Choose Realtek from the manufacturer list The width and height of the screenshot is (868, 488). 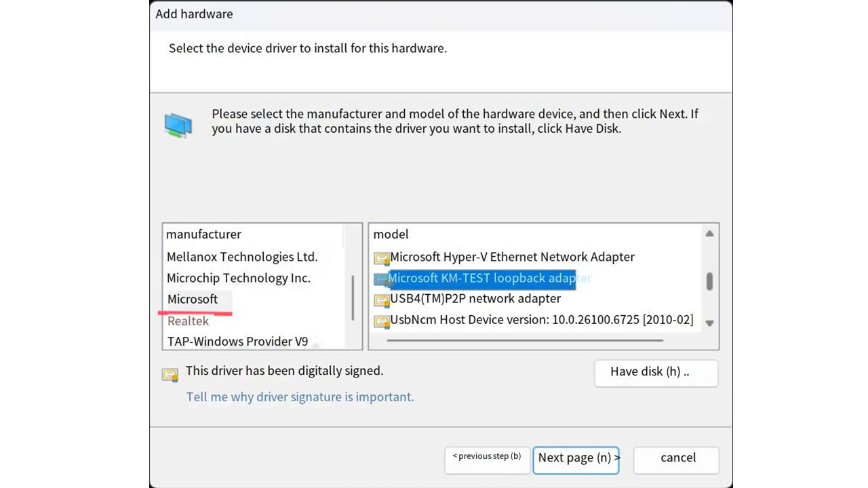tap(188, 321)
